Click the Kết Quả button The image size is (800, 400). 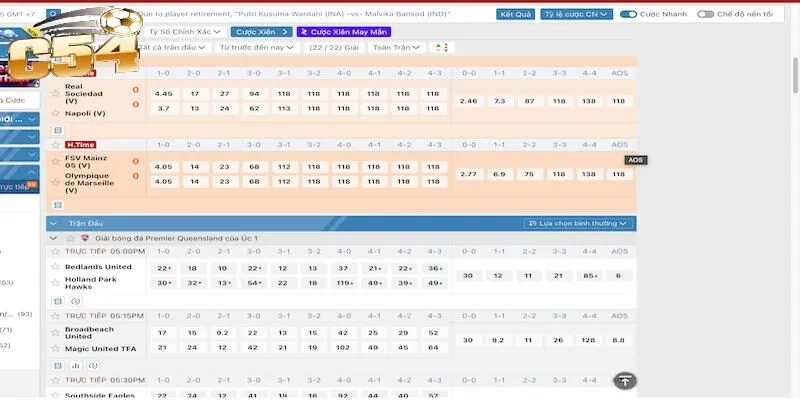pyautogui.click(x=515, y=15)
